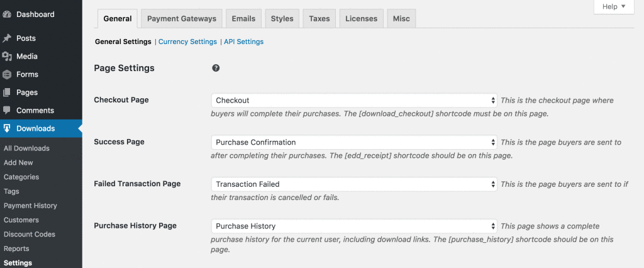The width and height of the screenshot is (644, 268).
Task: Expand the Help panel at top right
Action: [613, 7]
